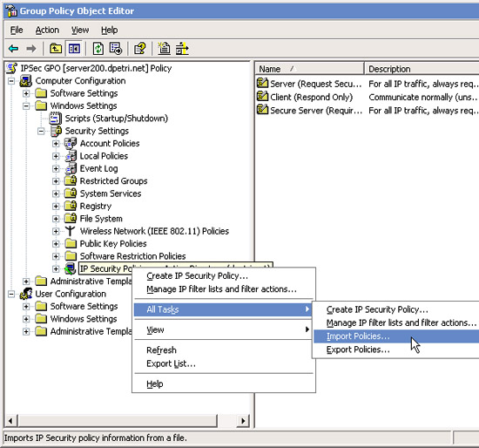Collapse the Security Settings node
The image size is (479, 448).
[x=41, y=132]
